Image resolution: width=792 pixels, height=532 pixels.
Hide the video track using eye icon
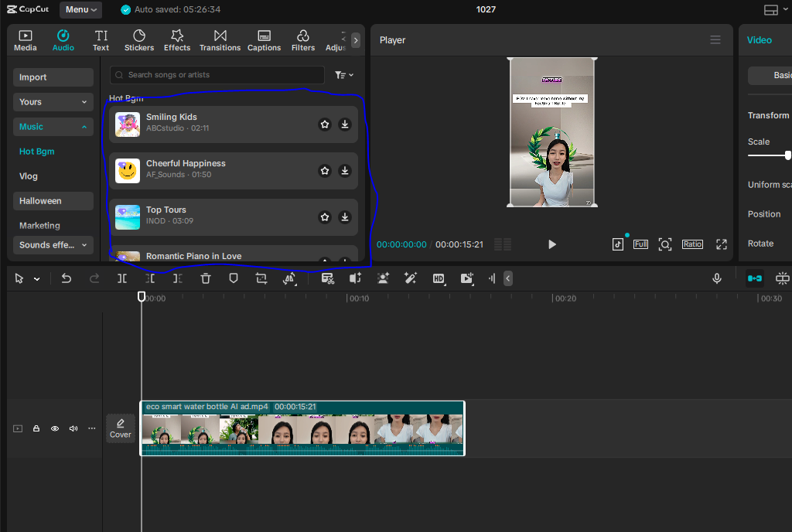point(55,428)
